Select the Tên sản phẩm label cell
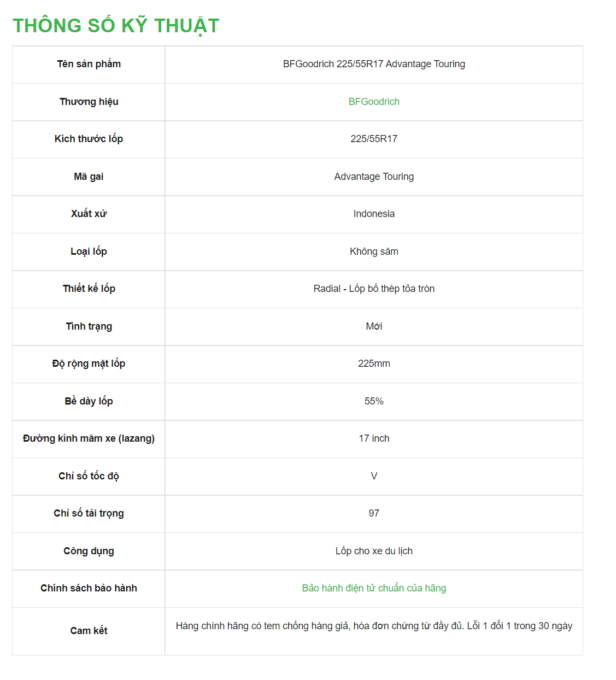 point(89,65)
